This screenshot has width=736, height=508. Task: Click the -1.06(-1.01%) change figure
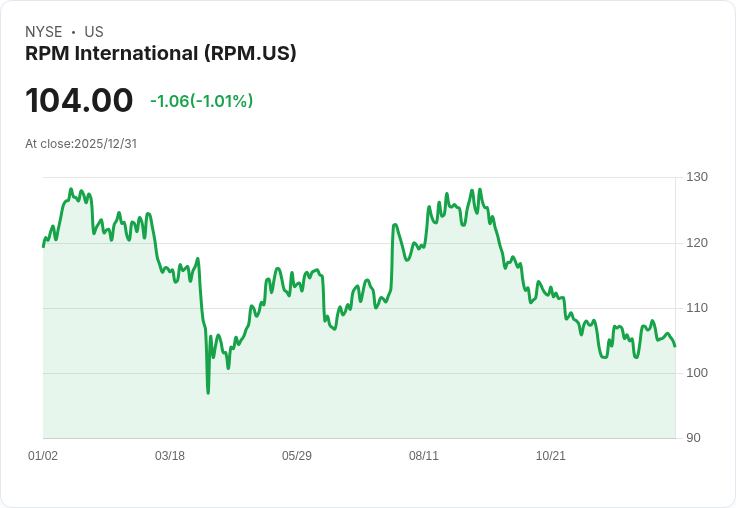(x=201, y=101)
